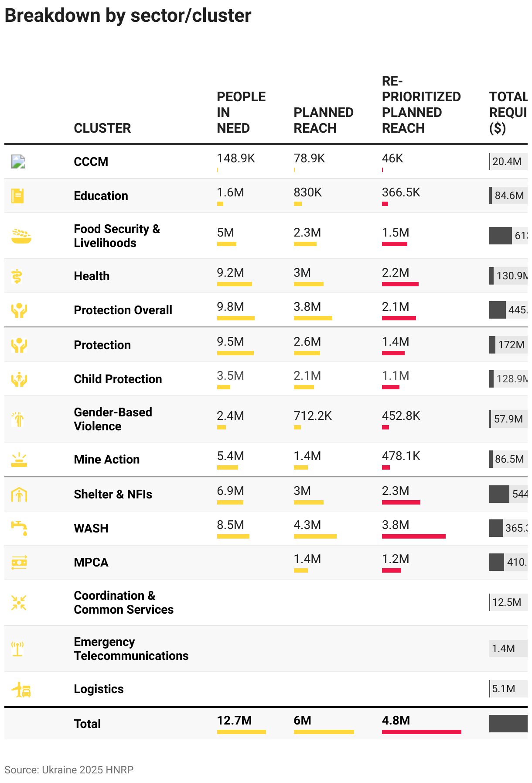This screenshot has width=532, height=783.
Task: Click the Gender-Based Violence icon
Action: [x=18, y=419]
